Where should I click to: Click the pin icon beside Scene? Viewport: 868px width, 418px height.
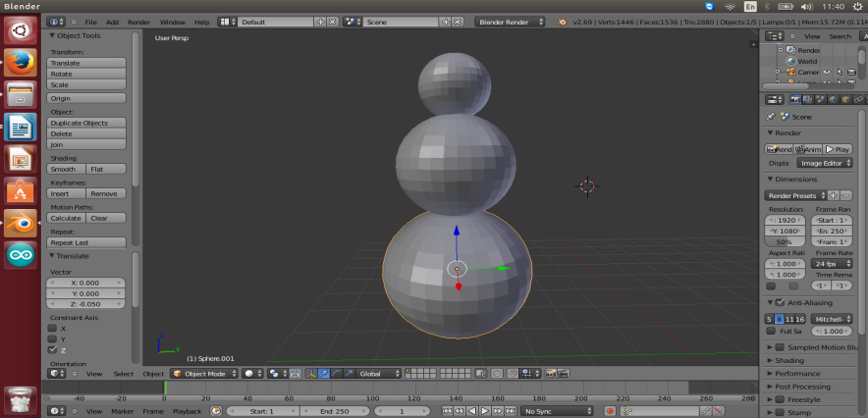point(771,117)
